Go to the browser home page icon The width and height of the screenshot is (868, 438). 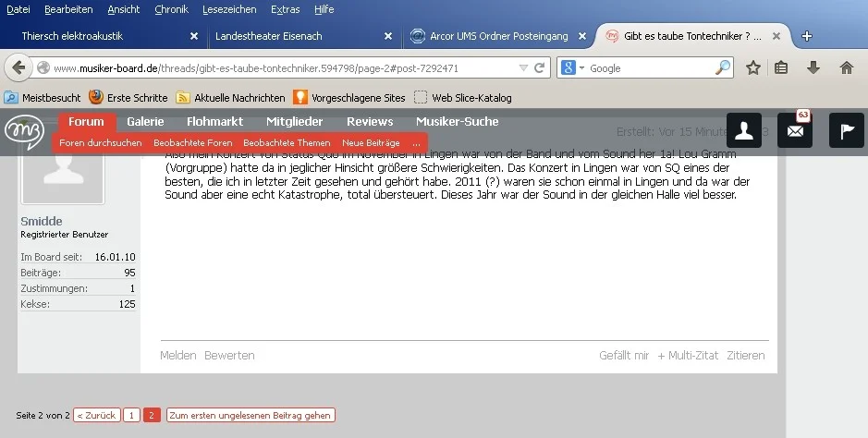tap(847, 67)
